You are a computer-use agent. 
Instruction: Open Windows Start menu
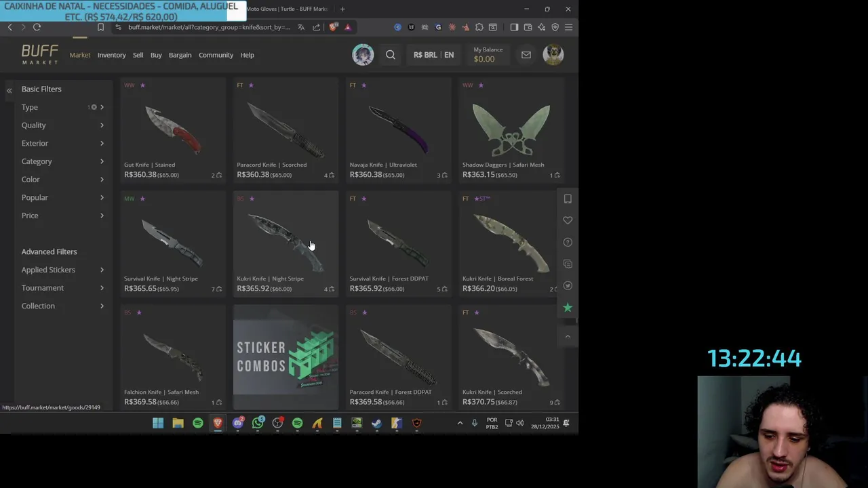click(158, 423)
